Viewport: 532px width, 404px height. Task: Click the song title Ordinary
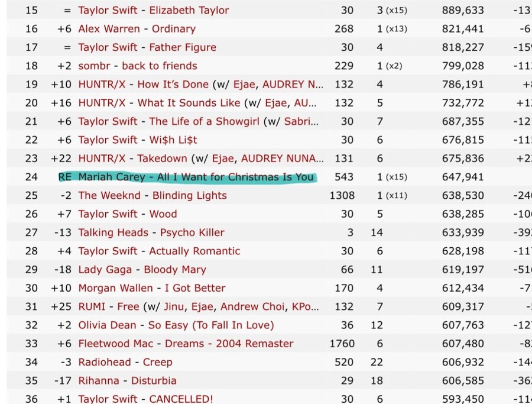tap(173, 29)
